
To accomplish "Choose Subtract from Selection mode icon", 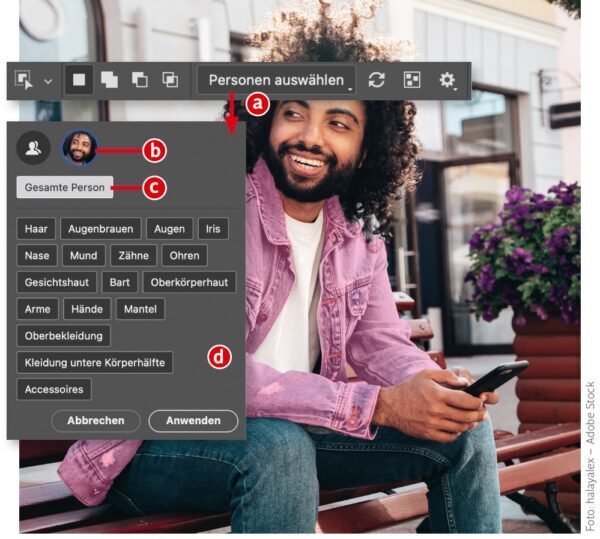I will (140, 80).
